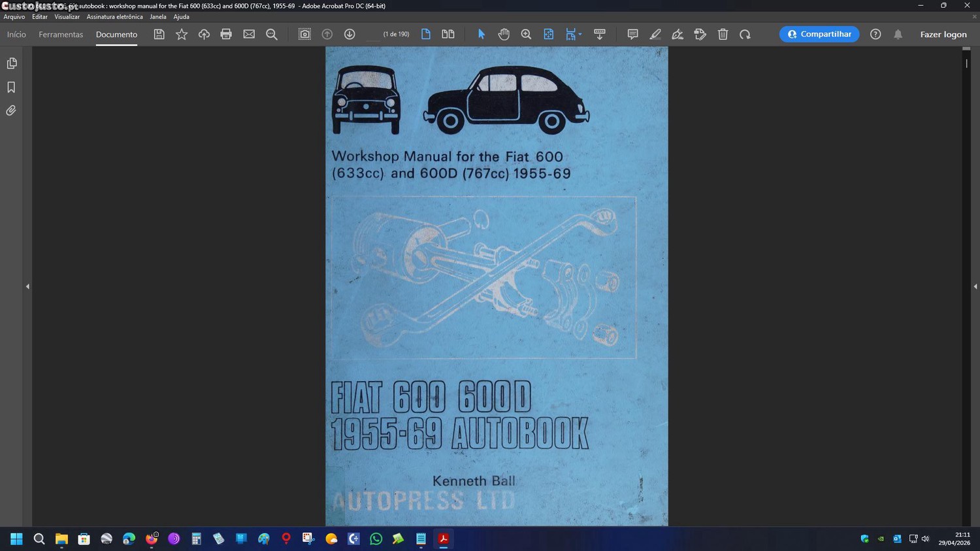
Task: Open the fit-page options dropdown arrow
Action: coord(580,35)
